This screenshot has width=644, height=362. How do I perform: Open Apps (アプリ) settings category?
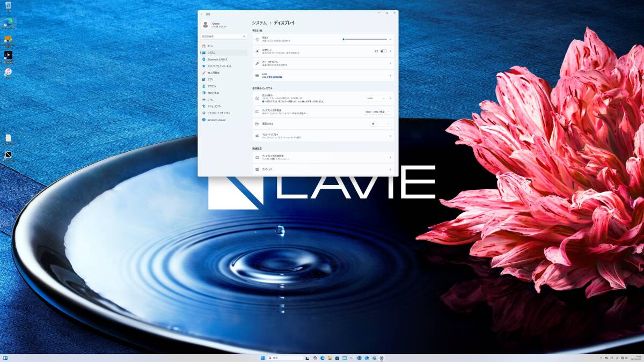tap(223, 79)
